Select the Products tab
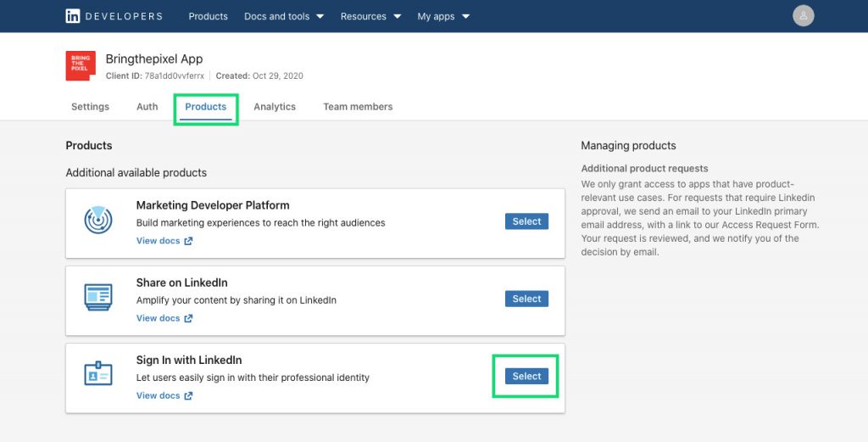The height and width of the screenshot is (442, 868). (206, 107)
